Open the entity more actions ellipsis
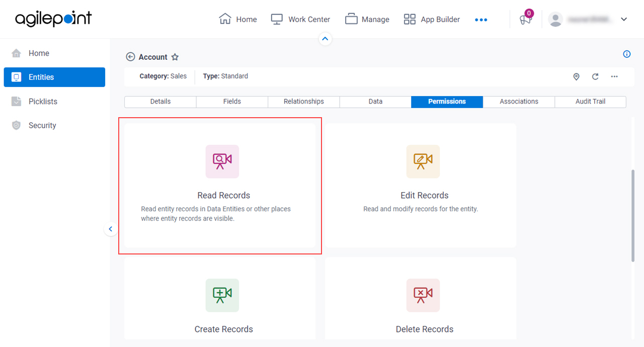Viewport: 644px width, 347px height. (614, 76)
